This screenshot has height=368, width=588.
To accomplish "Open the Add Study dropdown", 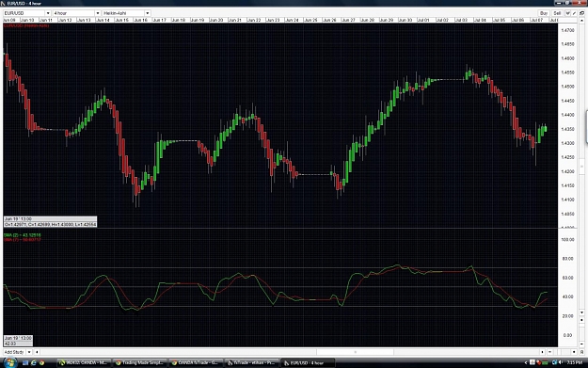I will click(x=17, y=352).
